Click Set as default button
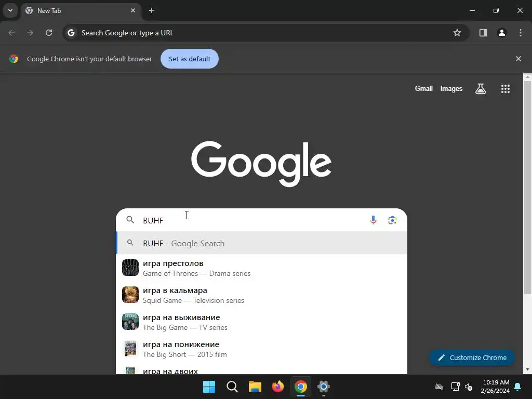The image size is (532, 399). (x=190, y=59)
